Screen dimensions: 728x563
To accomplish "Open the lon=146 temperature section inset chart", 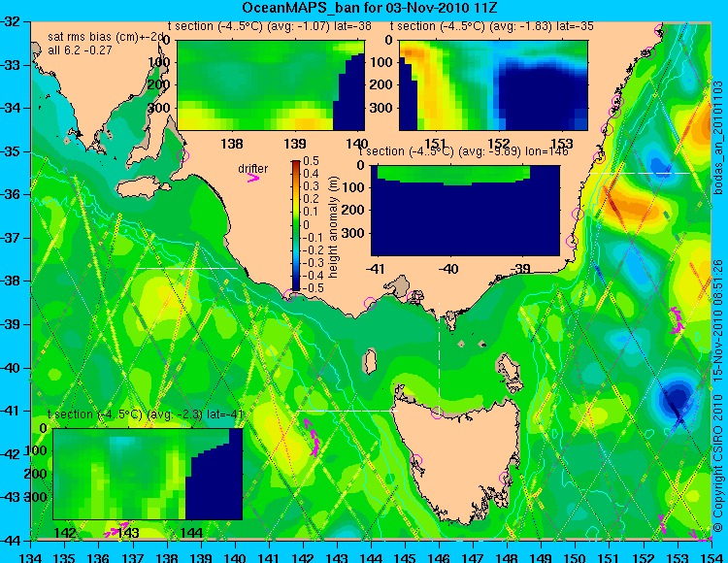I will pos(465,211).
